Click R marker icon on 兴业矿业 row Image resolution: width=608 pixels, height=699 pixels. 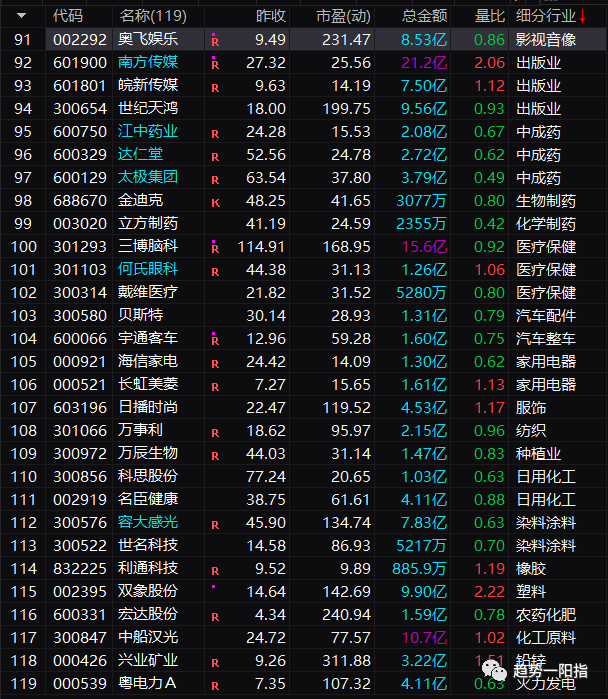(215, 663)
